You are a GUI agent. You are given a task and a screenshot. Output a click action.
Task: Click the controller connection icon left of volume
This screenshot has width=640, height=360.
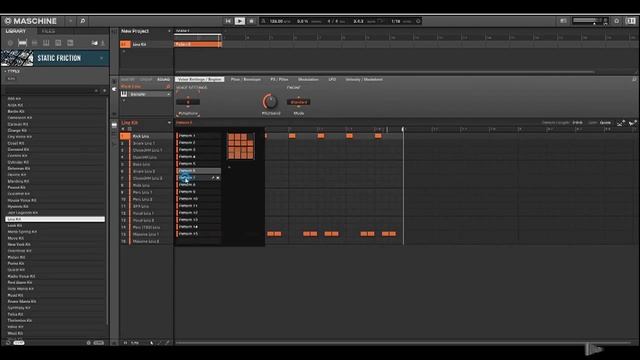563,21
